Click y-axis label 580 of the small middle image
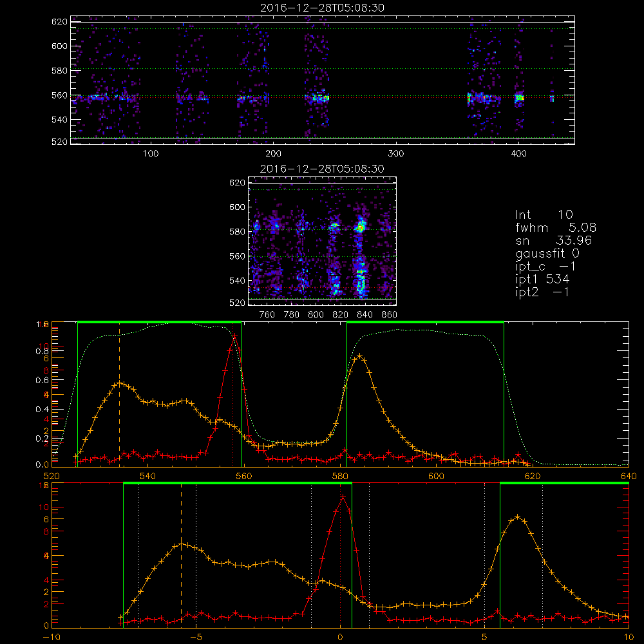The image size is (644, 644). tap(237, 232)
